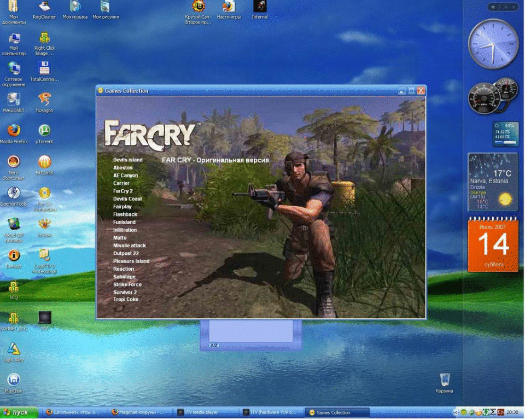Select the Корзина recycle bin icon

pyautogui.click(x=444, y=384)
